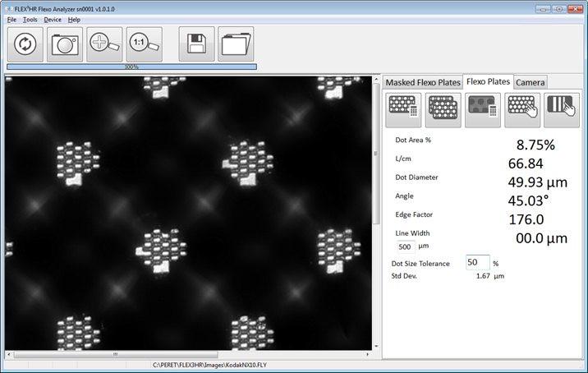Reset zoom with the 1:1 magnifier button

point(145,44)
